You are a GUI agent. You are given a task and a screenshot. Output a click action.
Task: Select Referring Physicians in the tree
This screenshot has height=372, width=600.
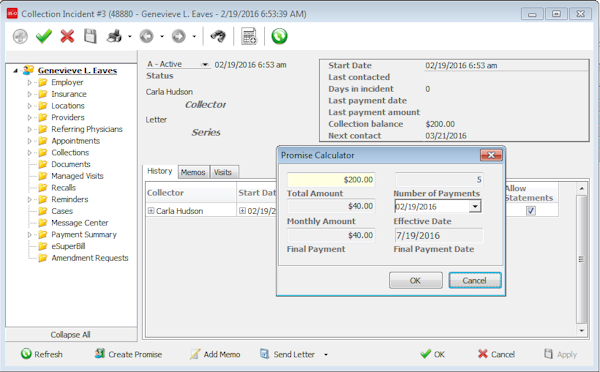click(87, 129)
